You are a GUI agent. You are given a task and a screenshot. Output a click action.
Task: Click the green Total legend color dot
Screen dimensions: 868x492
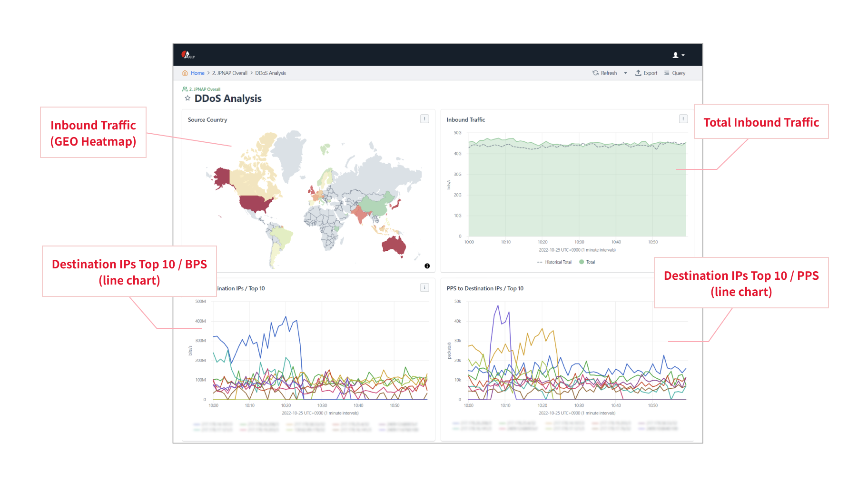click(x=582, y=262)
